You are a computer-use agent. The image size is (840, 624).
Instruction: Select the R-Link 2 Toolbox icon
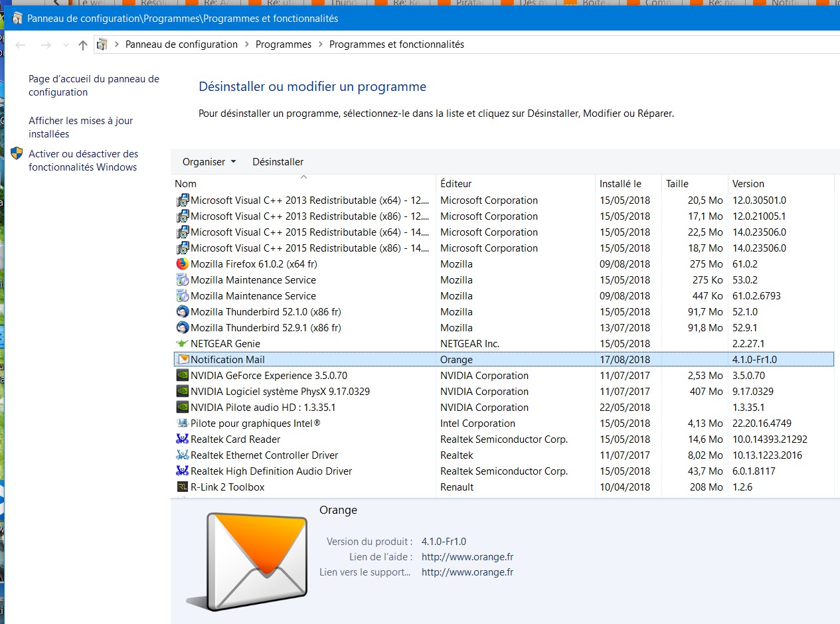(182, 487)
